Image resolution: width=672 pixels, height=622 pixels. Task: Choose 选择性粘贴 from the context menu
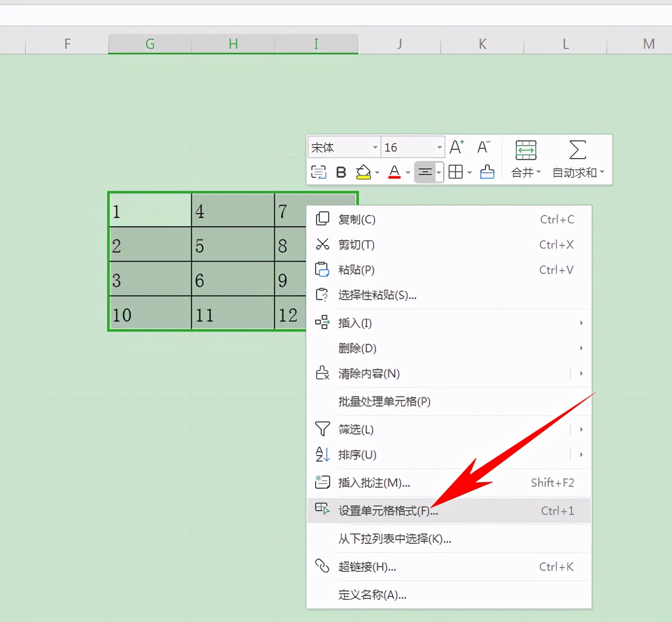(x=377, y=295)
